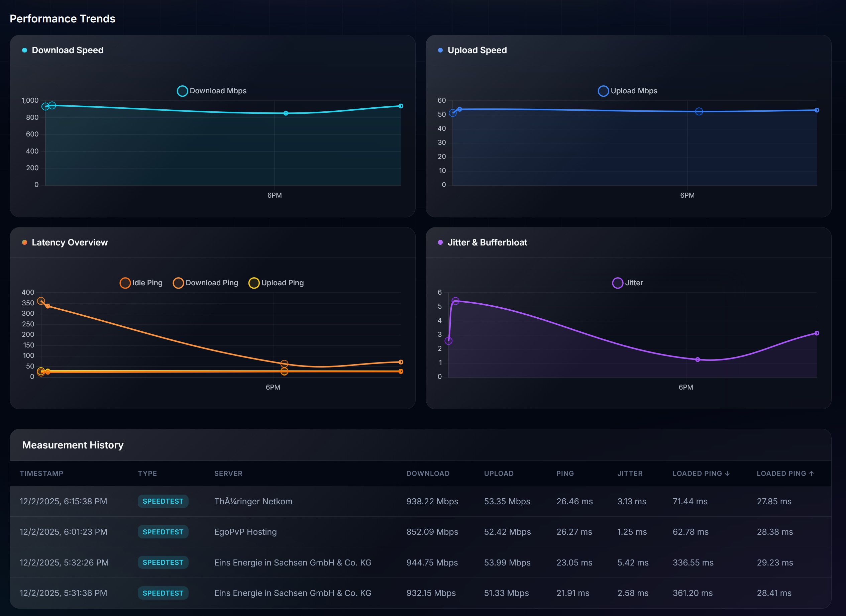
Task: Click the ThÃ¼ringer Netkom server cell
Action: click(x=253, y=501)
